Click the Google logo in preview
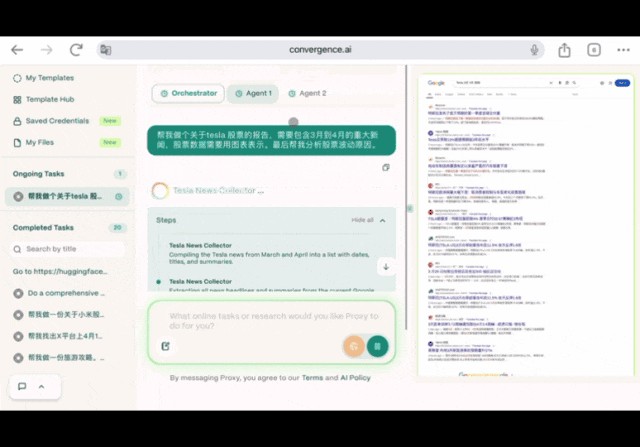Screen dimensions: 640x447 click(x=436, y=83)
